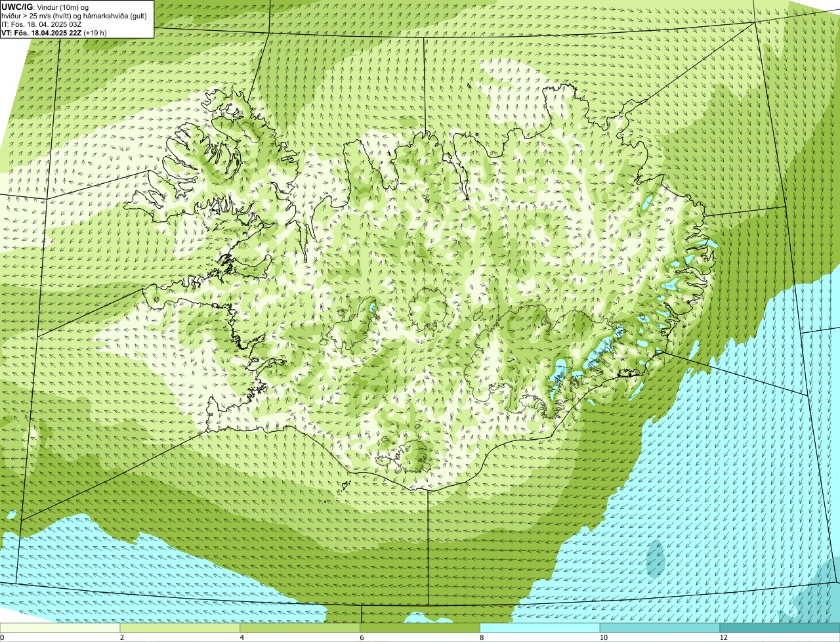The height and width of the screenshot is (642, 840).
Task: Click the pale yellow 0–2 m/s legend swatch
Action: coord(60,628)
